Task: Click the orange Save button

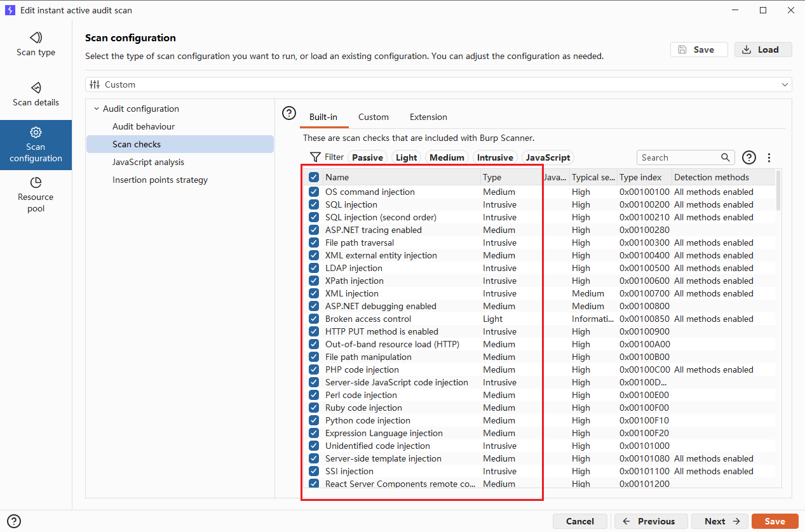Action: coord(775,521)
